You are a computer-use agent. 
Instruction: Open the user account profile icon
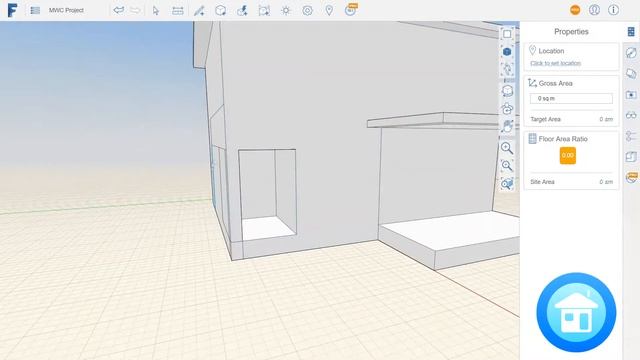click(594, 10)
